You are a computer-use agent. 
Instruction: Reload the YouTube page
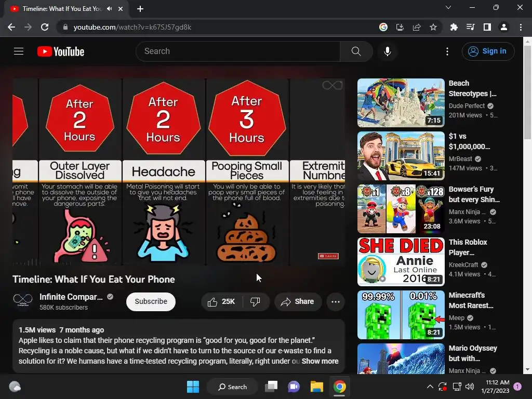[45, 27]
